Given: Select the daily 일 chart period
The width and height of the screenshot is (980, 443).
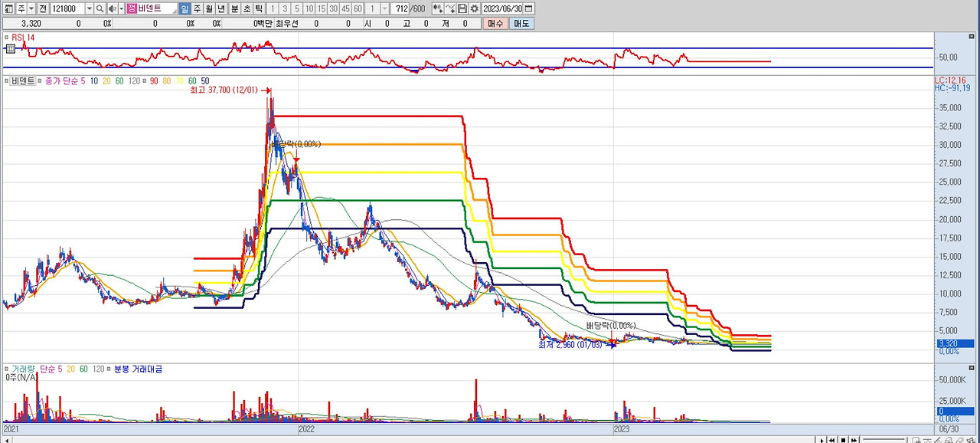Looking at the screenshot, I should (185, 8).
